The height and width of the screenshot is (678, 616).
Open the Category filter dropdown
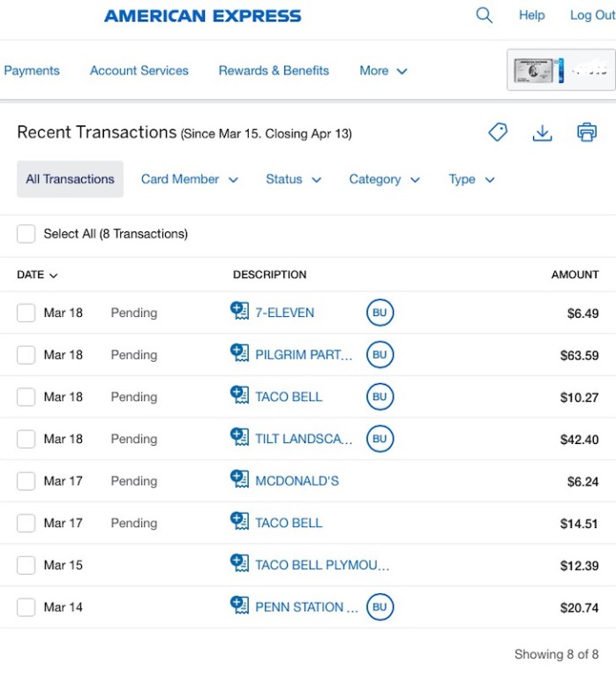click(384, 179)
